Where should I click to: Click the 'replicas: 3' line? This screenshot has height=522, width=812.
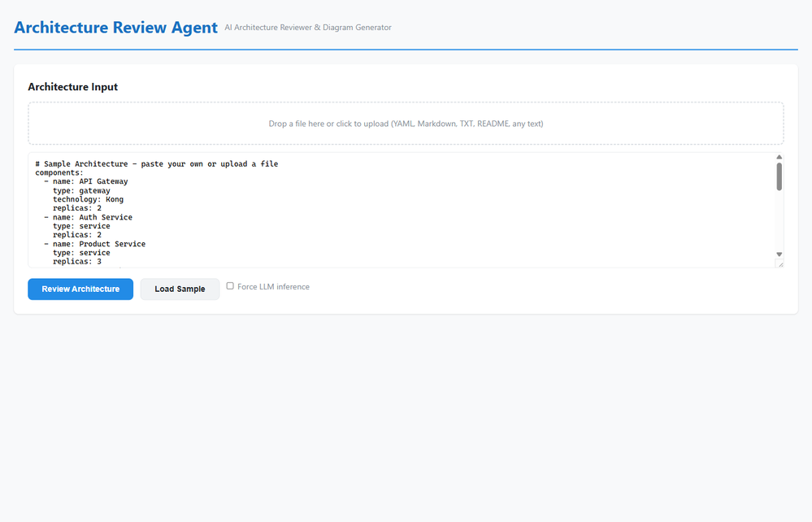coord(77,262)
